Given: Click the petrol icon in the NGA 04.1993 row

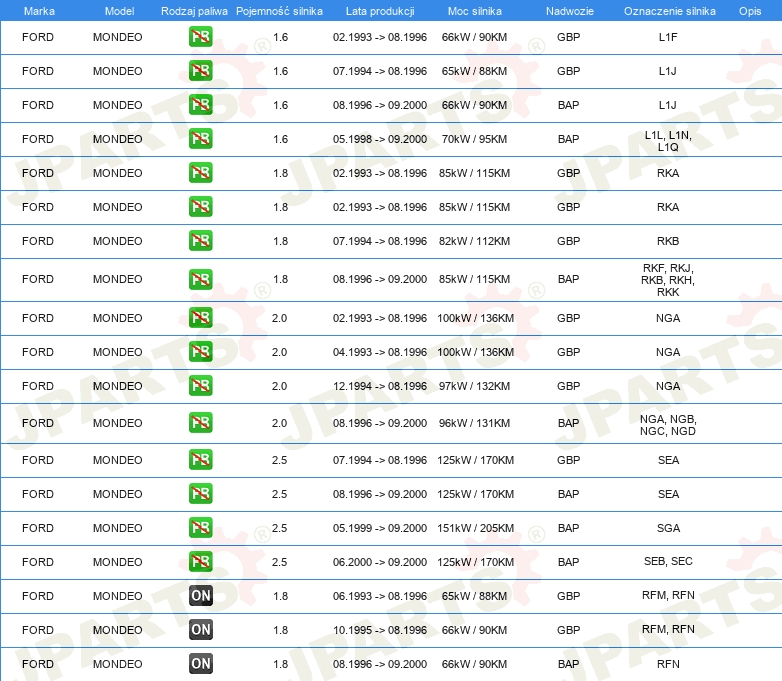Looking at the screenshot, I should [200, 352].
